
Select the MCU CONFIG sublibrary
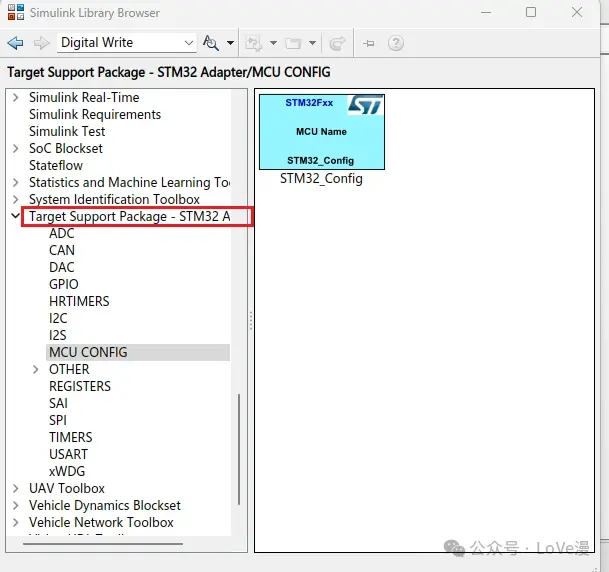tap(138, 352)
